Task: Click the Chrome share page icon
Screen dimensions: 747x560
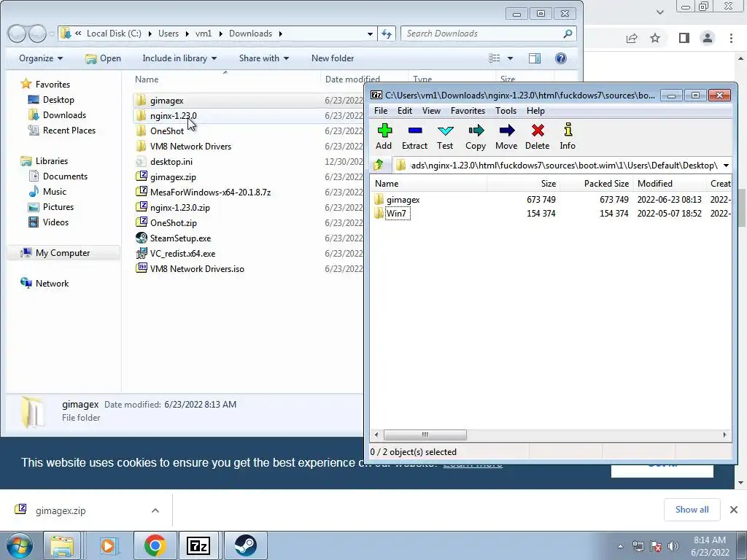Action: [x=632, y=38]
